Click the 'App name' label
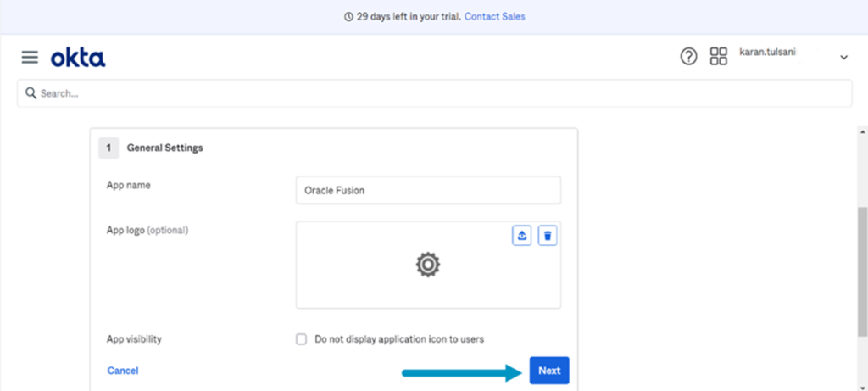Viewport: 868px width, 391px height. pyautogui.click(x=129, y=185)
